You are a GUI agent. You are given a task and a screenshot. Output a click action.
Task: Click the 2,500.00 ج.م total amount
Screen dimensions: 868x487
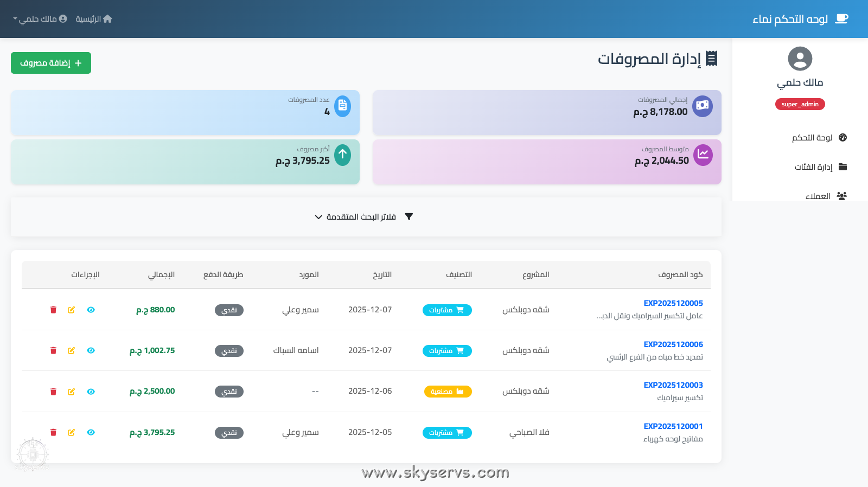152,391
